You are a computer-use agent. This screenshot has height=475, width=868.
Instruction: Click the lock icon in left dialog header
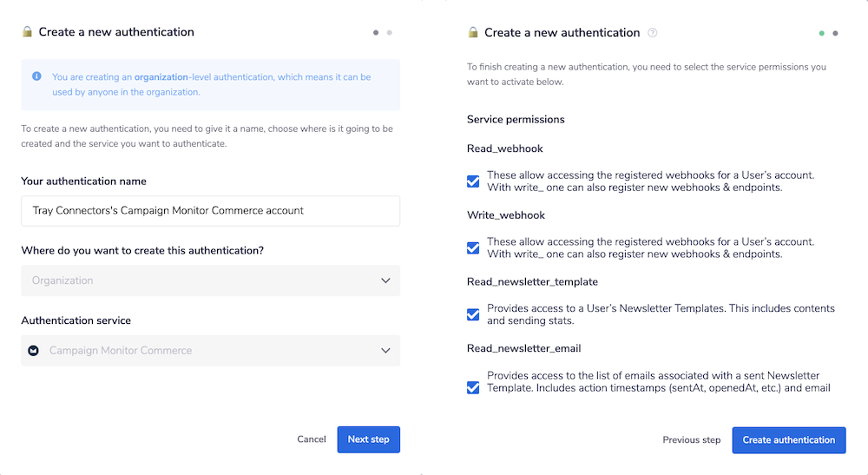coord(27,32)
